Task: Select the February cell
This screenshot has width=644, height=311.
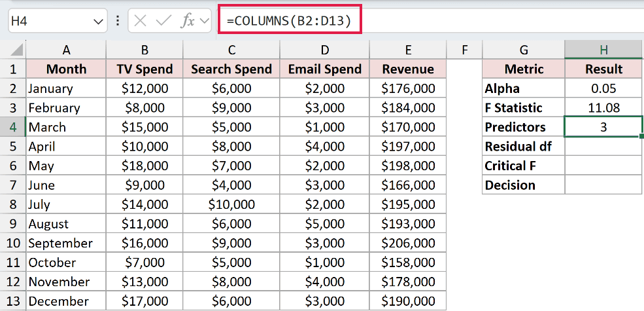Action: click(66, 108)
